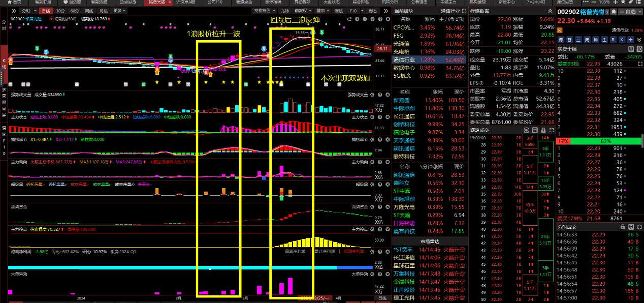Open the 海 quick-function icon
The image size is (644, 303).
(x=562, y=40)
